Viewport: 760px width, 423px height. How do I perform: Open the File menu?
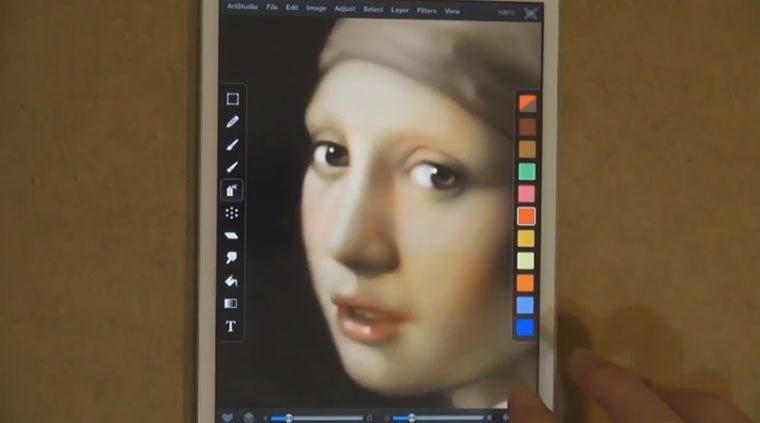(x=272, y=9)
